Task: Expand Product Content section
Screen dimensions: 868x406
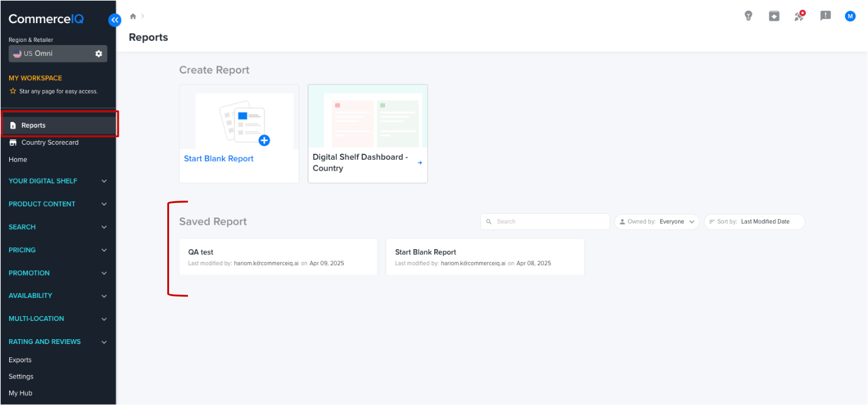Action: 58,204
